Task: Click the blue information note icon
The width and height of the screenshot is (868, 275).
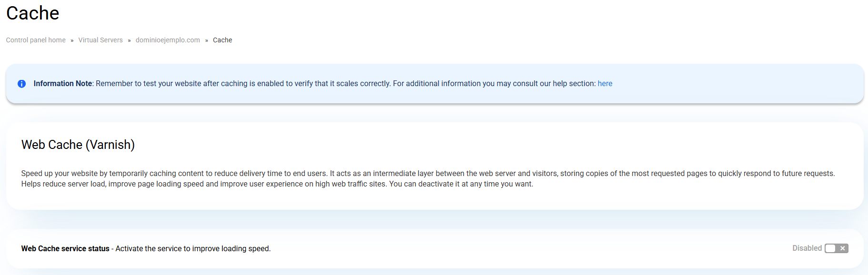Action: [21, 84]
